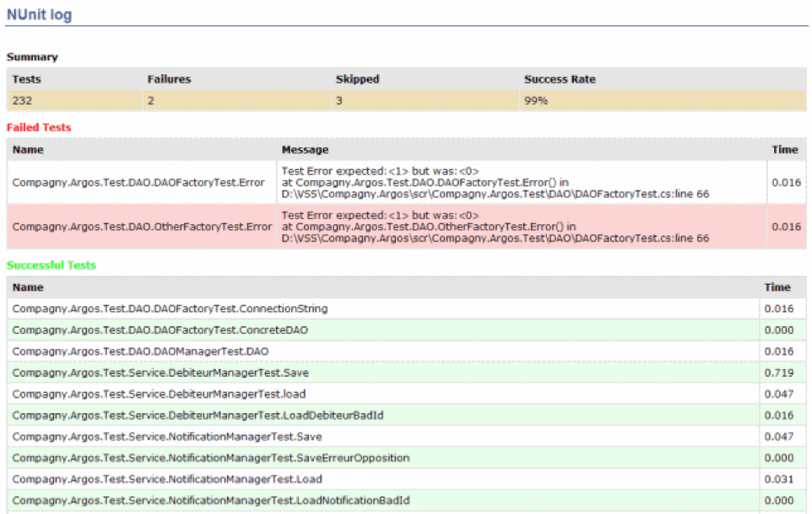Click the Name header in Failed Tests table
Screen dimensions: 812x514
point(28,149)
